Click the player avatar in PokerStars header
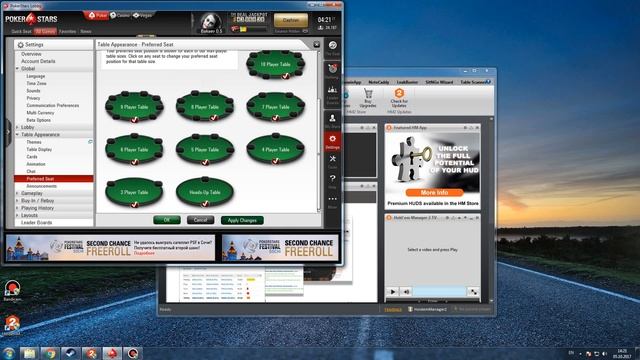The image size is (640, 360). [211, 23]
